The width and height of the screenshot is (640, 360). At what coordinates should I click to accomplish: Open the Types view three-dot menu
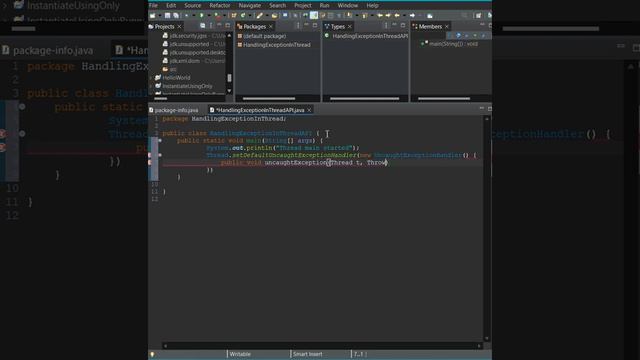386,26
